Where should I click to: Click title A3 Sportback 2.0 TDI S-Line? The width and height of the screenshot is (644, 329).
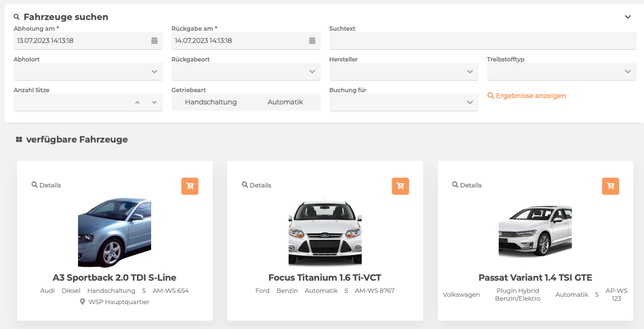115,278
